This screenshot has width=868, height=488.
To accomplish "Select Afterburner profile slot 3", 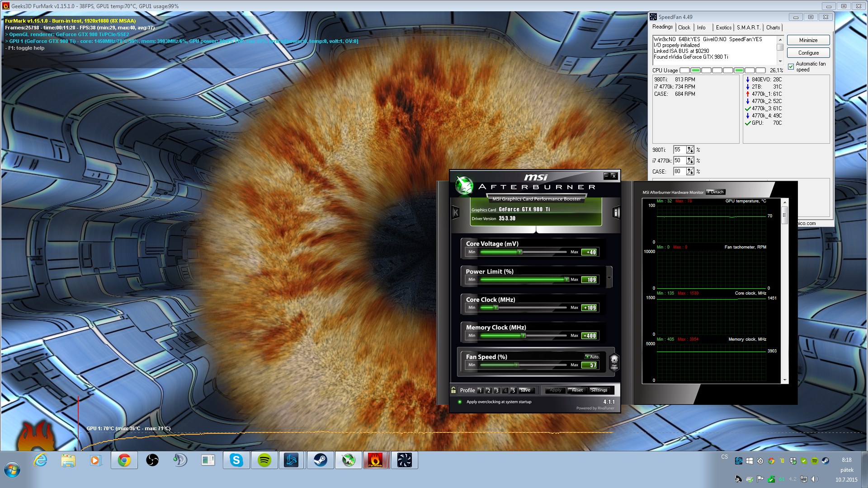I will (496, 390).
